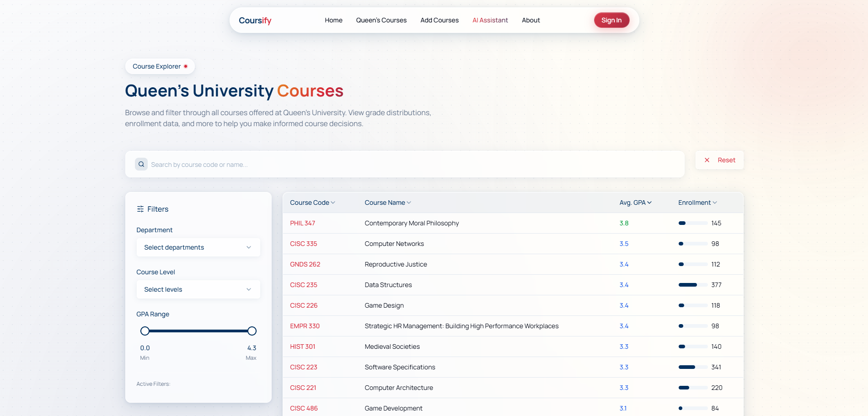Click the search magnifier icon
Image resolution: width=868 pixels, height=416 pixels.
pos(141,165)
